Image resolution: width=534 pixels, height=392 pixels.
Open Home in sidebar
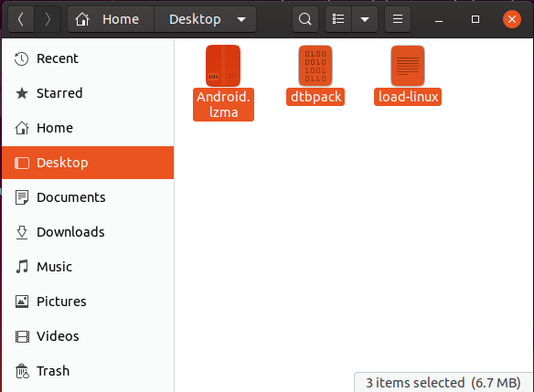tap(88, 128)
